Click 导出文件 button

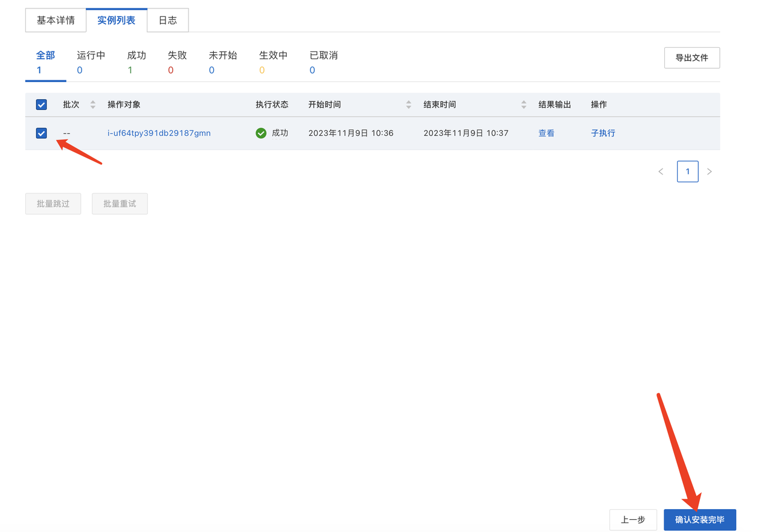click(691, 58)
